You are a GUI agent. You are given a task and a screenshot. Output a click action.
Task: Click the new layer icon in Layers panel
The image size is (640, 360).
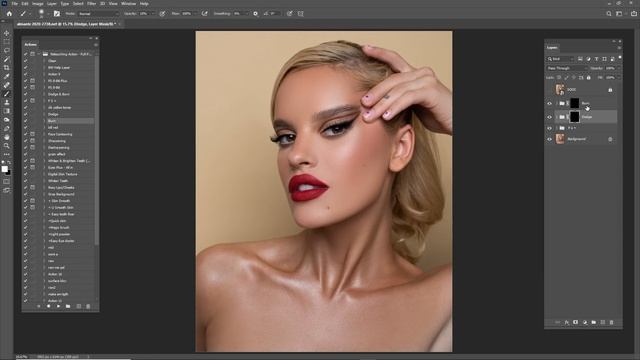[x=602, y=322]
